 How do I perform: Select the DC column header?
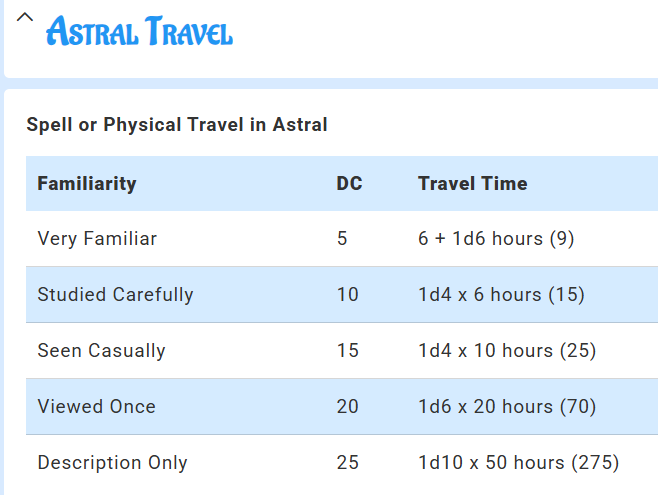(x=349, y=184)
